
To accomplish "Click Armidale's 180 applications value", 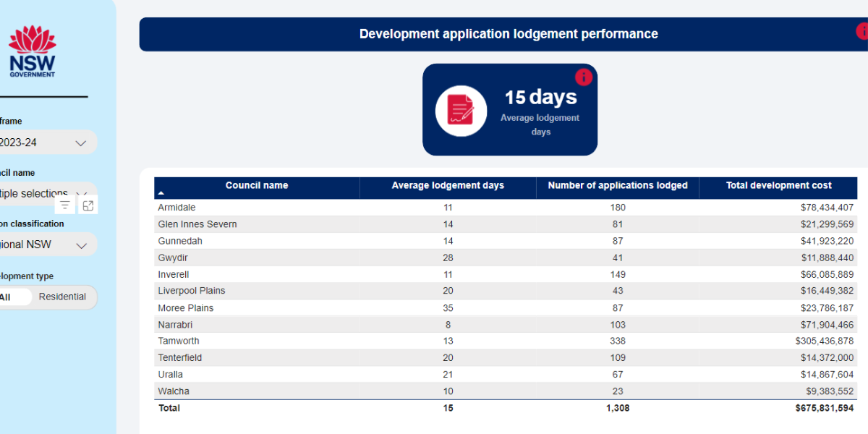I will coord(618,208).
